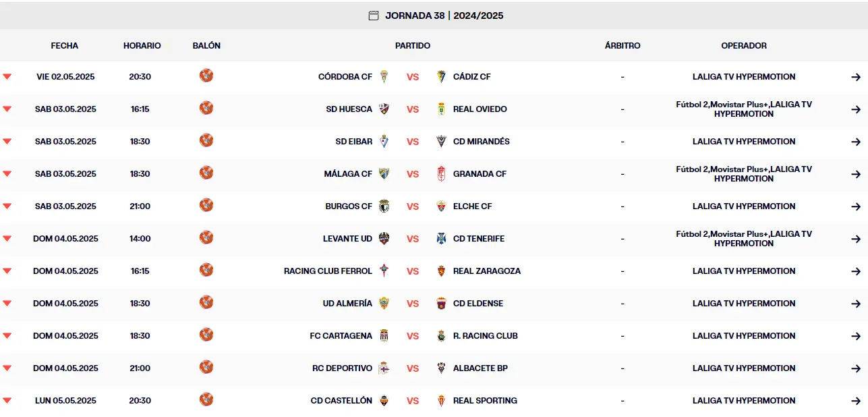Click the LALIGA TV HYPERMOTION operator link
The height and width of the screenshot is (417, 868).
coord(743,76)
